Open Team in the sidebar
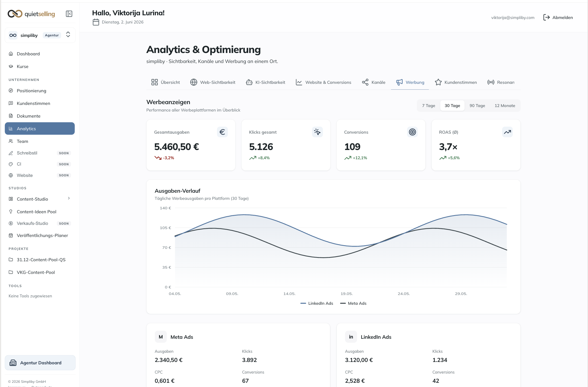 click(x=40, y=141)
